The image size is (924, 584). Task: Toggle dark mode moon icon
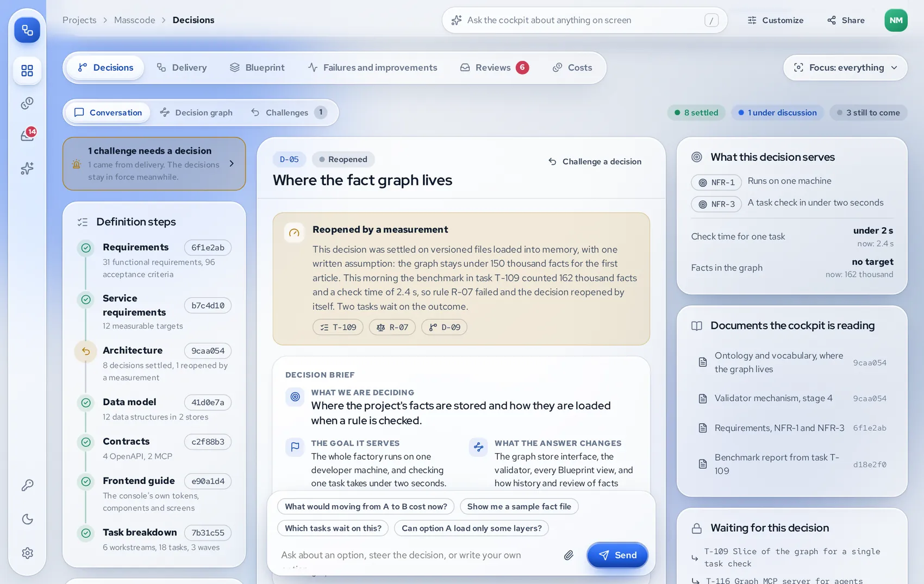pyautogui.click(x=27, y=519)
